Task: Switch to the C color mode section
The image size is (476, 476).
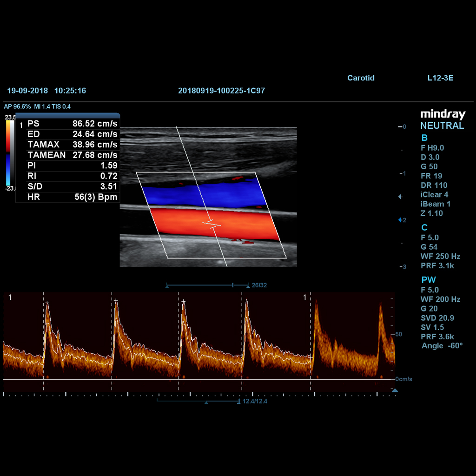Action: [424, 227]
